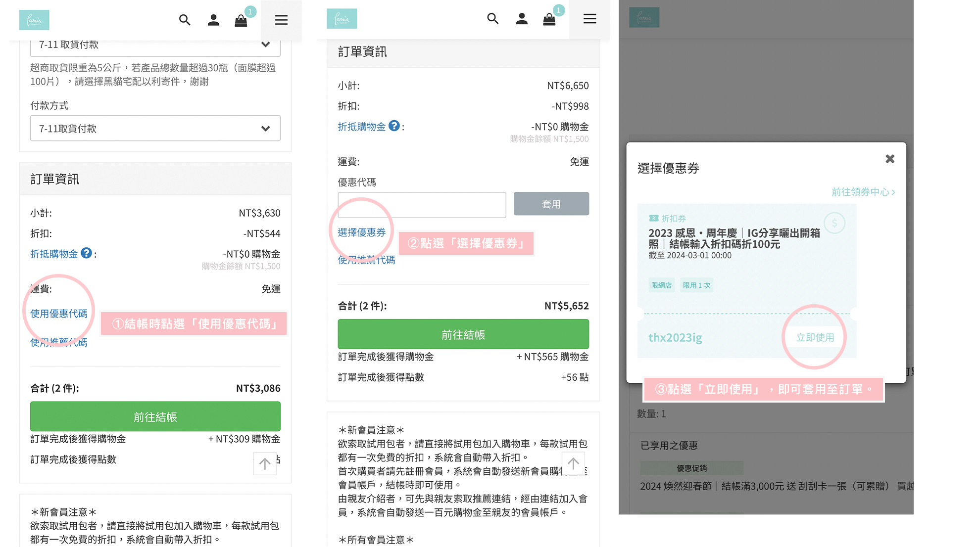Click the 選擇優惠券 link
Image resolution: width=980 pixels, height=547 pixels.
pos(361,232)
